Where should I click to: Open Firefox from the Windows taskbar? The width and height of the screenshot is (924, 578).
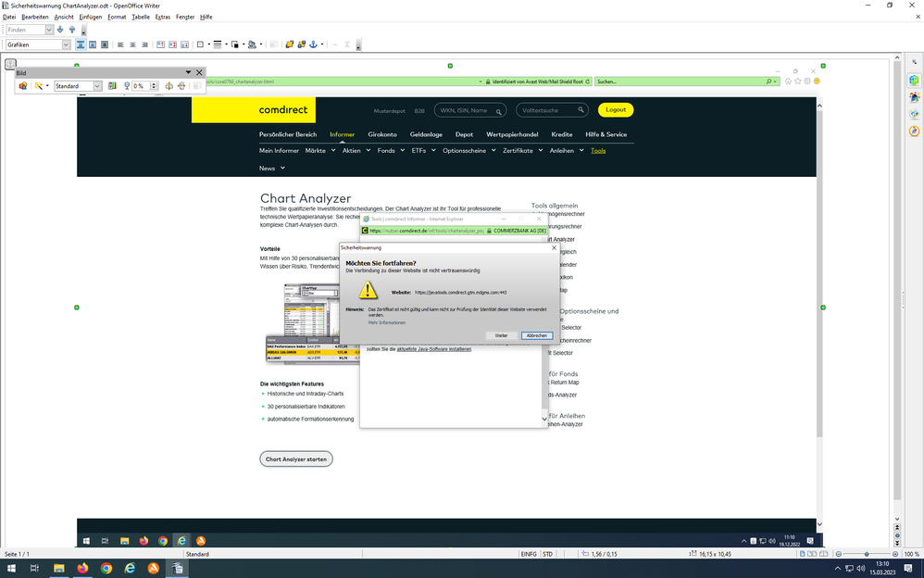[82, 568]
